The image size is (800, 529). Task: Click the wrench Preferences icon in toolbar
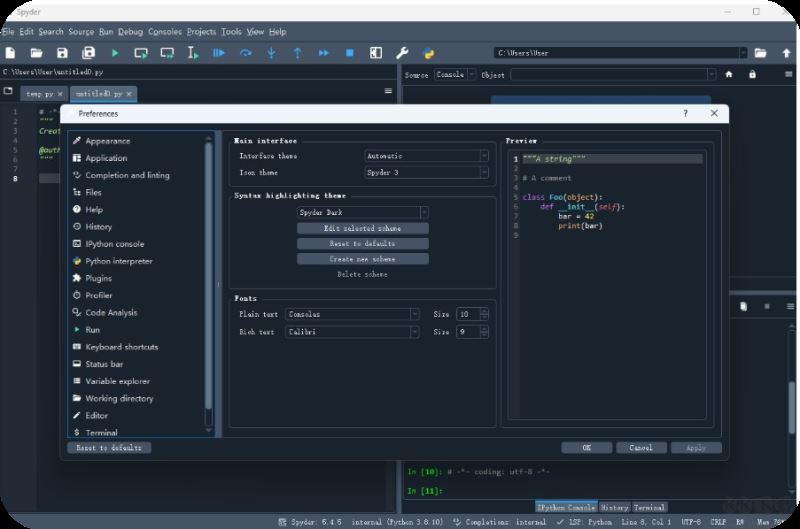point(402,52)
